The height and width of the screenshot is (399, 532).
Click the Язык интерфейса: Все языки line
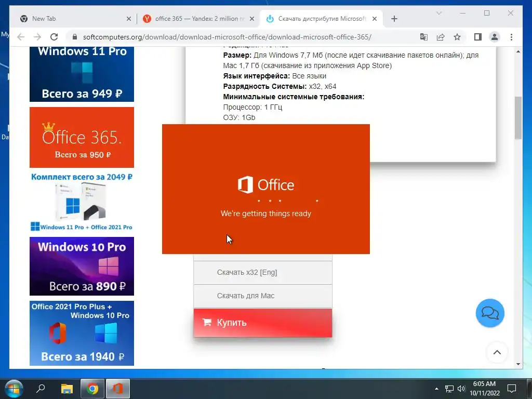point(274,76)
